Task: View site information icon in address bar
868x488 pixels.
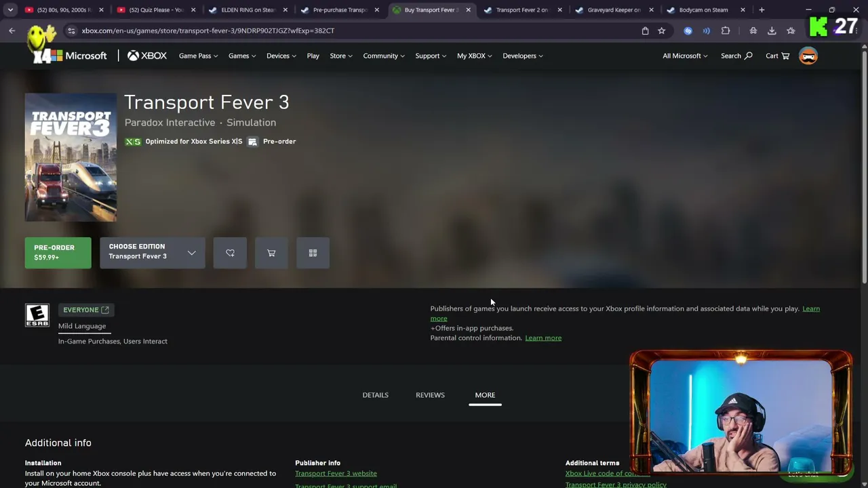Action: 71,30
